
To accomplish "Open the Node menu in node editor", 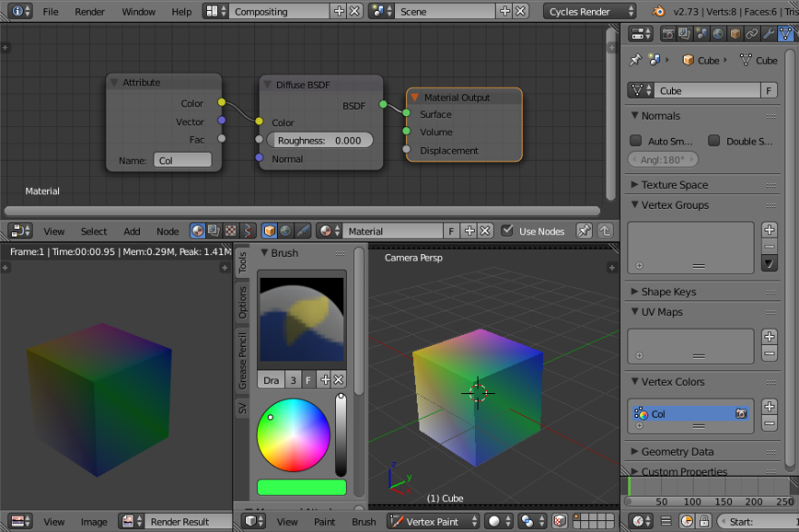I will click(x=167, y=232).
